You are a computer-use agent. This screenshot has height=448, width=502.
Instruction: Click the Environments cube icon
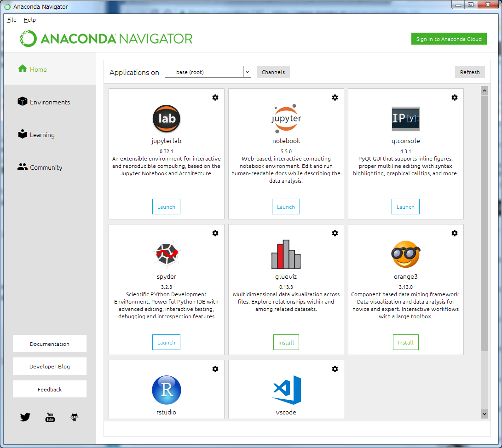click(x=23, y=102)
